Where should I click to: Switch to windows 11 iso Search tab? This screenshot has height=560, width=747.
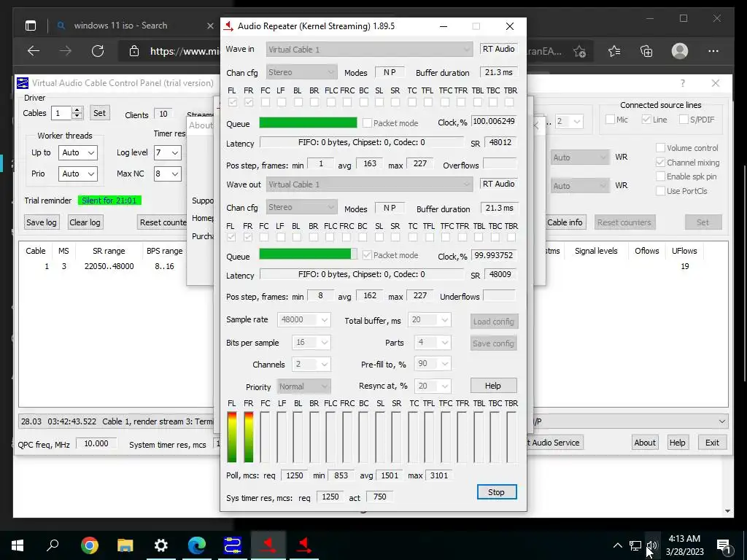(x=120, y=26)
